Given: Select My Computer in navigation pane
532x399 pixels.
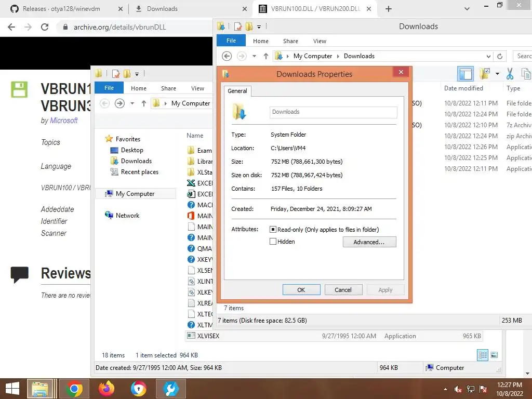Looking at the screenshot, I should pyautogui.click(x=135, y=193).
